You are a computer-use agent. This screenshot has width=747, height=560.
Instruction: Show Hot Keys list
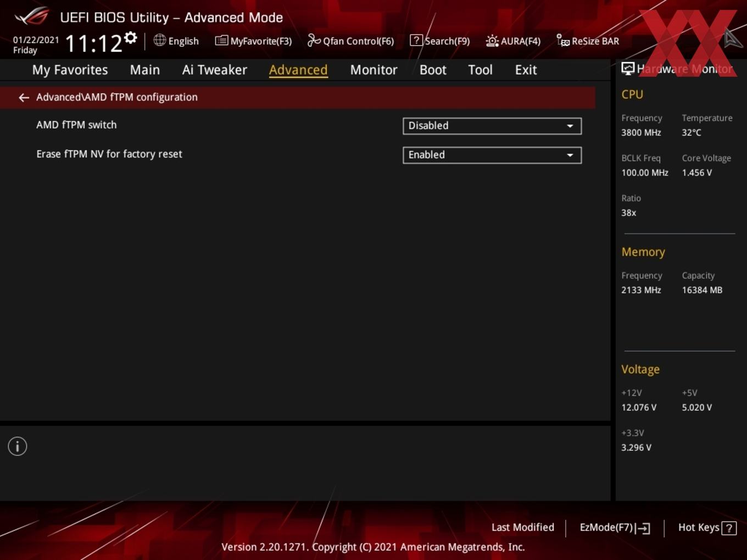coord(707,528)
